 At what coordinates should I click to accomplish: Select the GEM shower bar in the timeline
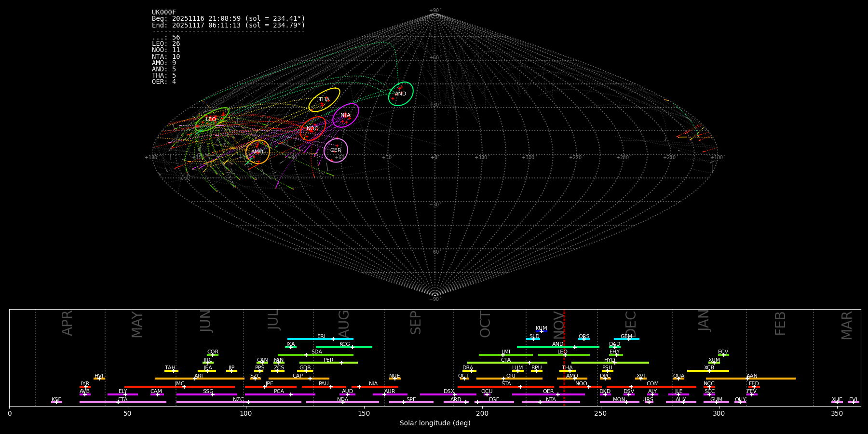(626, 339)
